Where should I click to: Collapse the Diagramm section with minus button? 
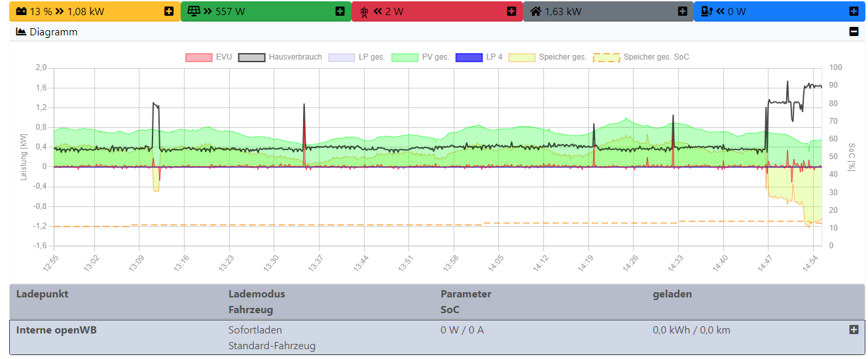tap(854, 31)
